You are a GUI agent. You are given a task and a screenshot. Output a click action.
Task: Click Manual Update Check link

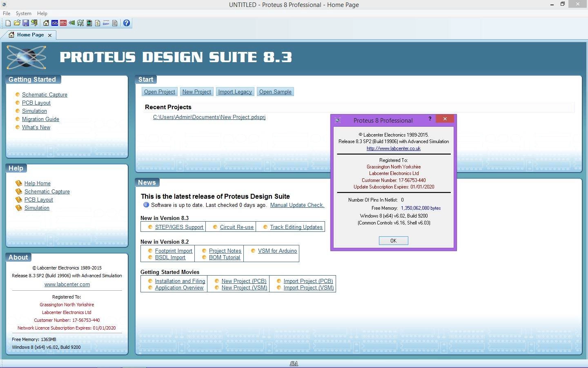297,205
